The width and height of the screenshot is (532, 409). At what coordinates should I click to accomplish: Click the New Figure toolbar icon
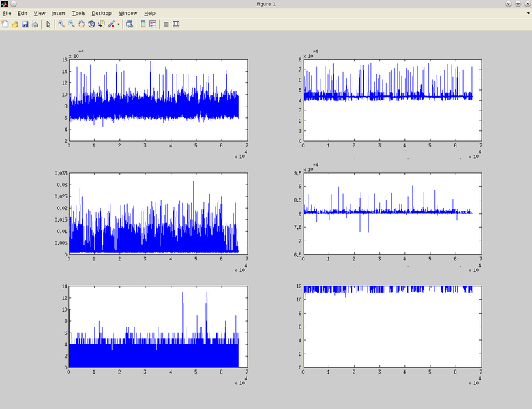[5, 24]
